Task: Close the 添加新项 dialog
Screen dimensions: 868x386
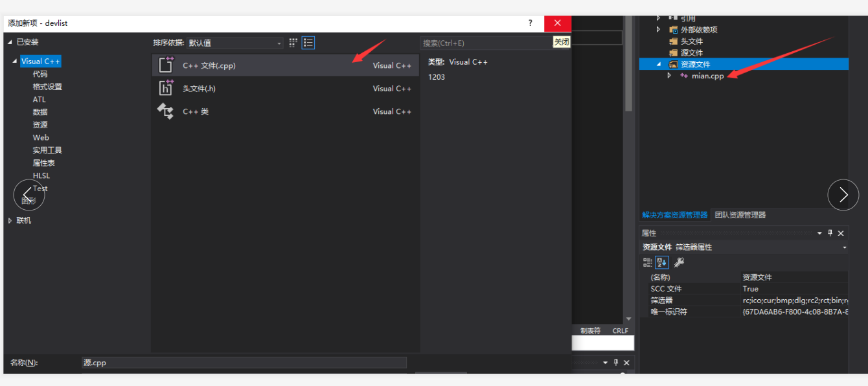Action: pyautogui.click(x=557, y=23)
